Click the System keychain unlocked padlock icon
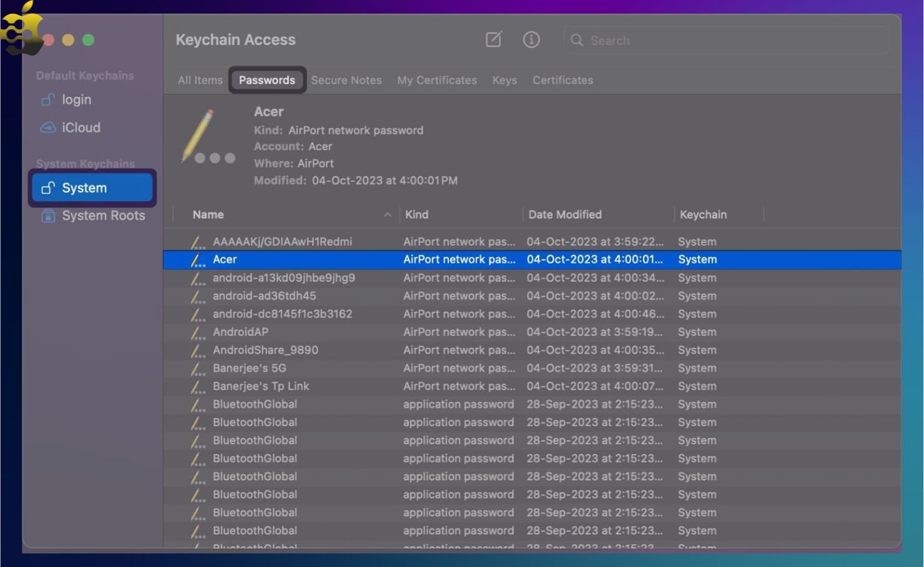The height and width of the screenshot is (567, 924). pyautogui.click(x=48, y=188)
